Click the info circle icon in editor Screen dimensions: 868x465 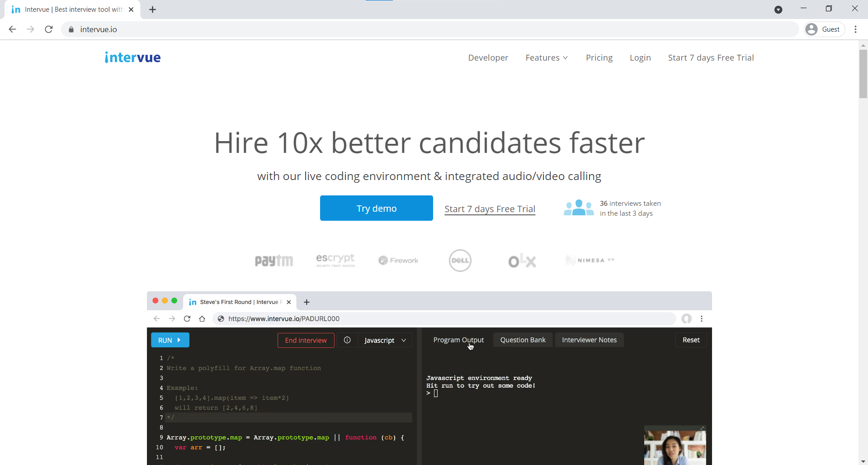click(x=347, y=340)
